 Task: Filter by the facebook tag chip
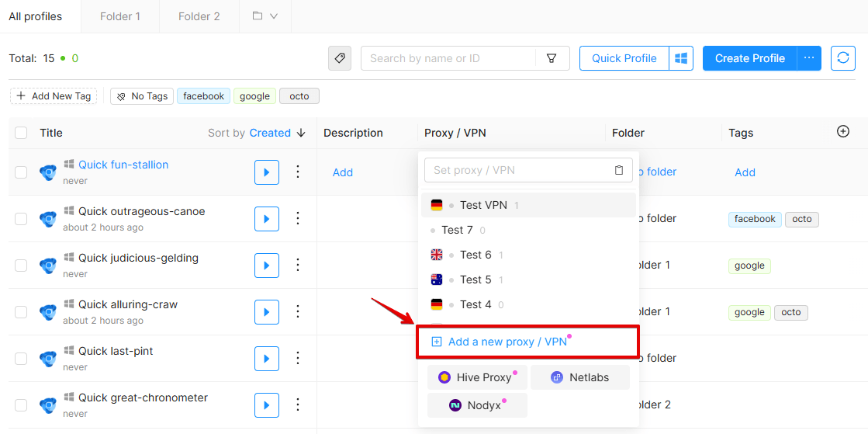pyautogui.click(x=204, y=96)
